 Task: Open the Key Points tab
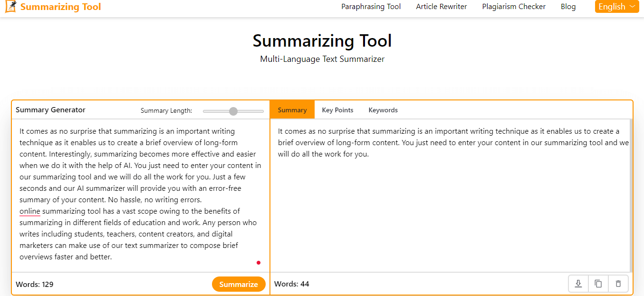tap(337, 110)
